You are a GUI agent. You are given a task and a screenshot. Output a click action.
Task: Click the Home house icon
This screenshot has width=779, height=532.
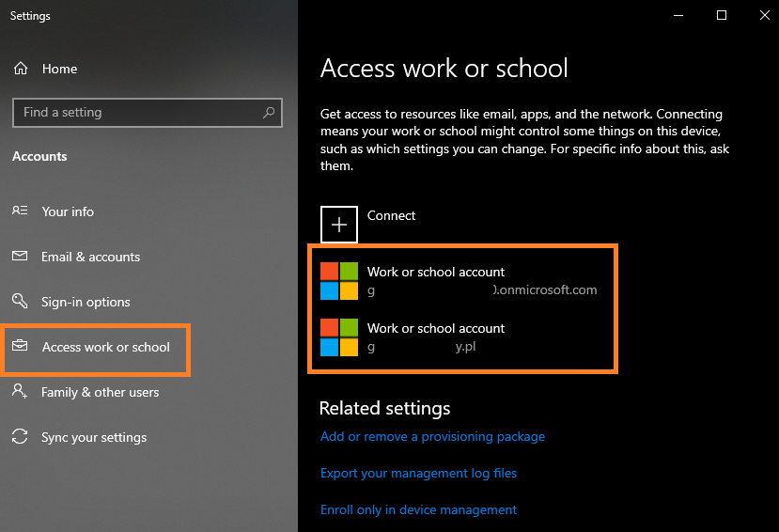click(21, 68)
